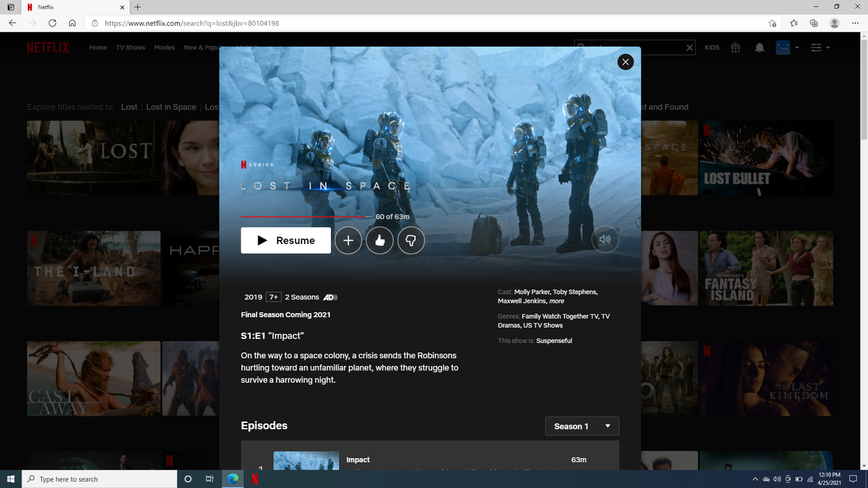Screen dimensions: 868x488
Task: Open the Cast Away thumbnail
Action: click(x=94, y=378)
